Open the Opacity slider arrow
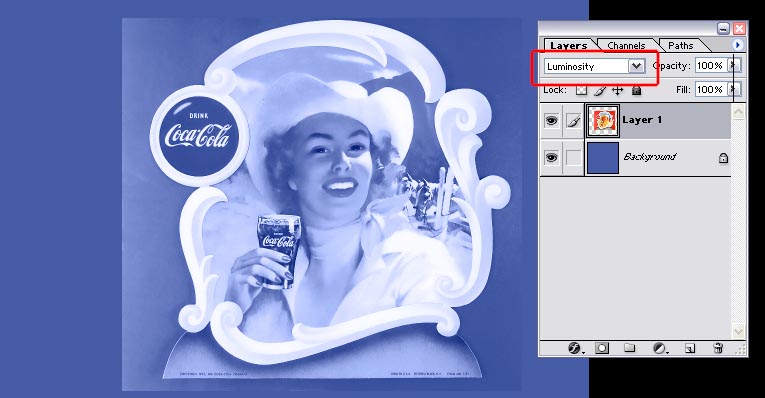This screenshot has width=765, height=398. (x=733, y=65)
